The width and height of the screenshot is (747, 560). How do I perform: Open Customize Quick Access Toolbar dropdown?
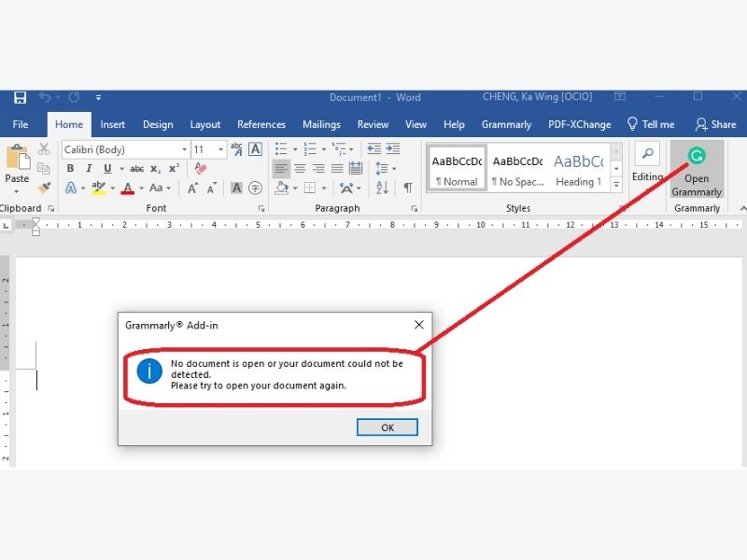click(x=98, y=98)
